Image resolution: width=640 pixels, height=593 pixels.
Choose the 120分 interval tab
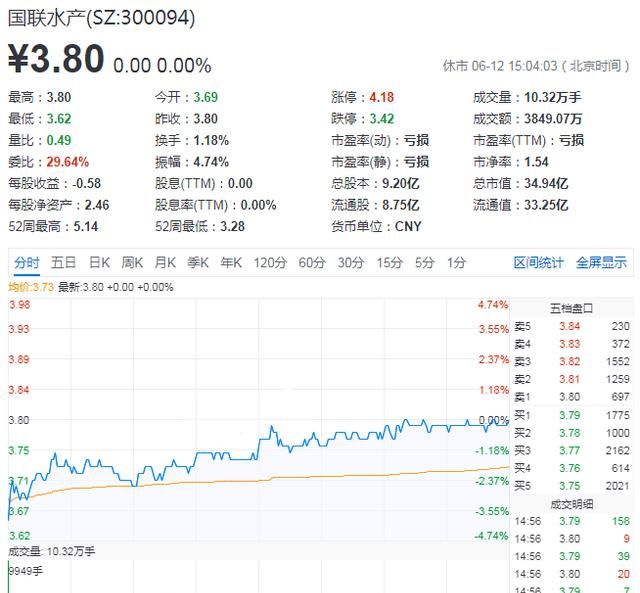click(x=270, y=262)
